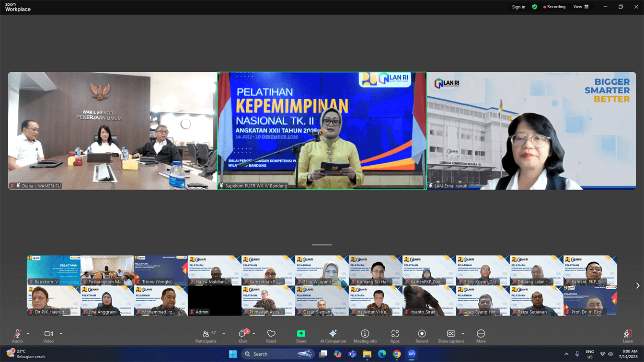Click the green encryption shield icon
The height and width of the screenshot is (362, 644).
point(535,7)
